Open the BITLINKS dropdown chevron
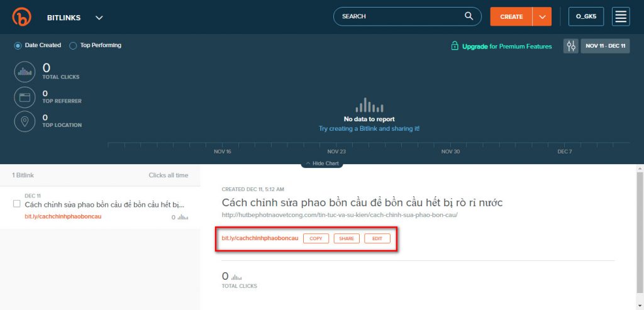The image size is (644, 310). (x=99, y=18)
